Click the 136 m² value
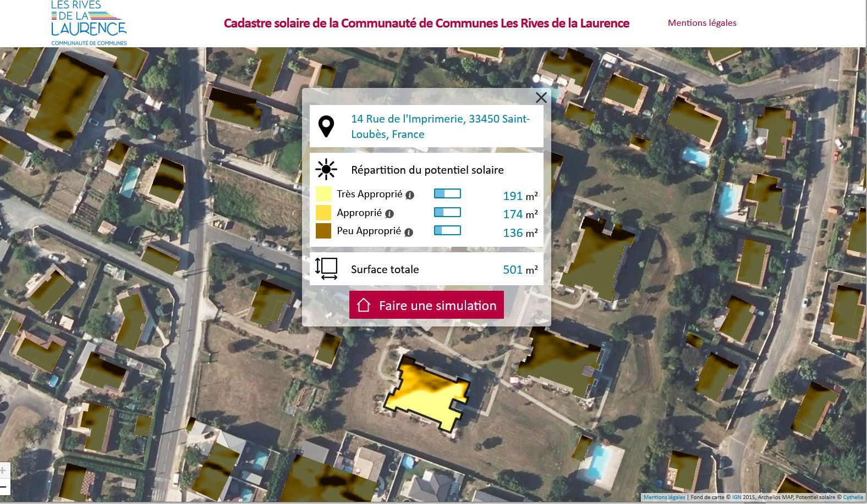Viewport: 867px width, 504px height. 520,233
